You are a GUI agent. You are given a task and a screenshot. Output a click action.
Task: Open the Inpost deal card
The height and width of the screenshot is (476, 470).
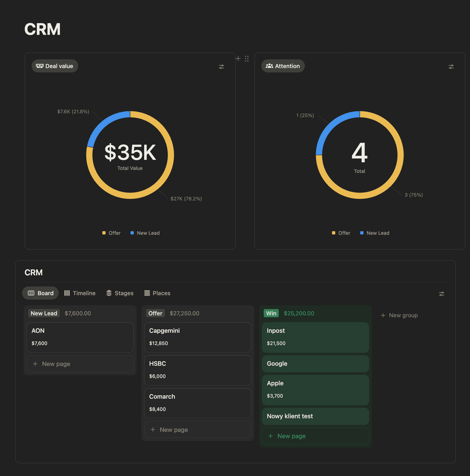point(316,337)
